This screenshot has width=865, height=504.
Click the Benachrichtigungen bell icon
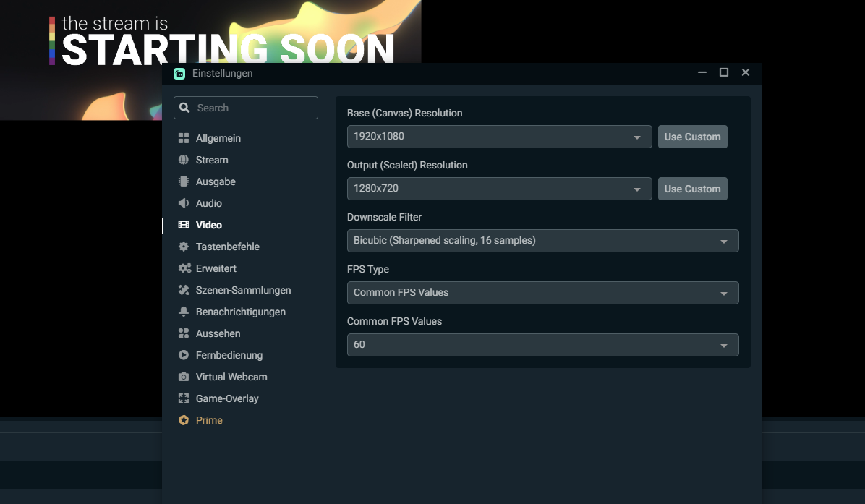tap(184, 312)
